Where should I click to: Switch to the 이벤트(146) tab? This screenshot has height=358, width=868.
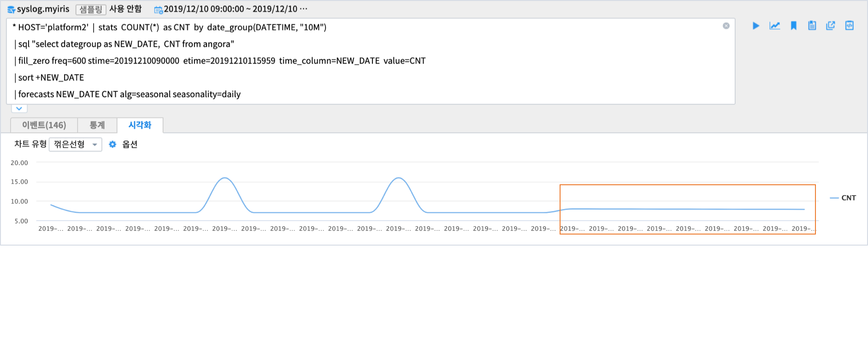click(x=44, y=125)
